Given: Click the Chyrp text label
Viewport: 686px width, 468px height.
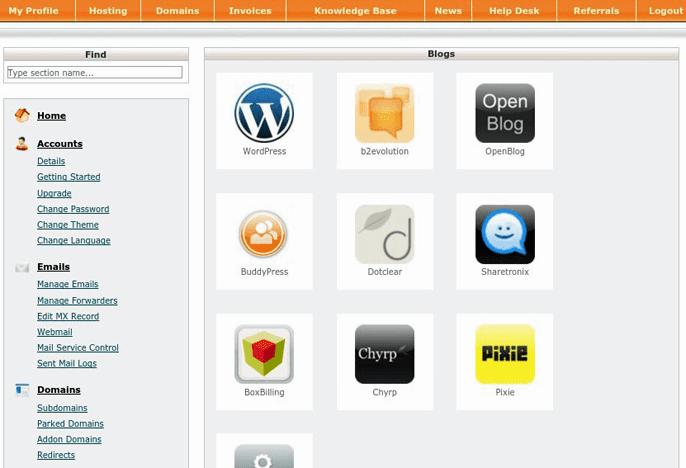Looking at the screenshot, I should click(385, 392).
